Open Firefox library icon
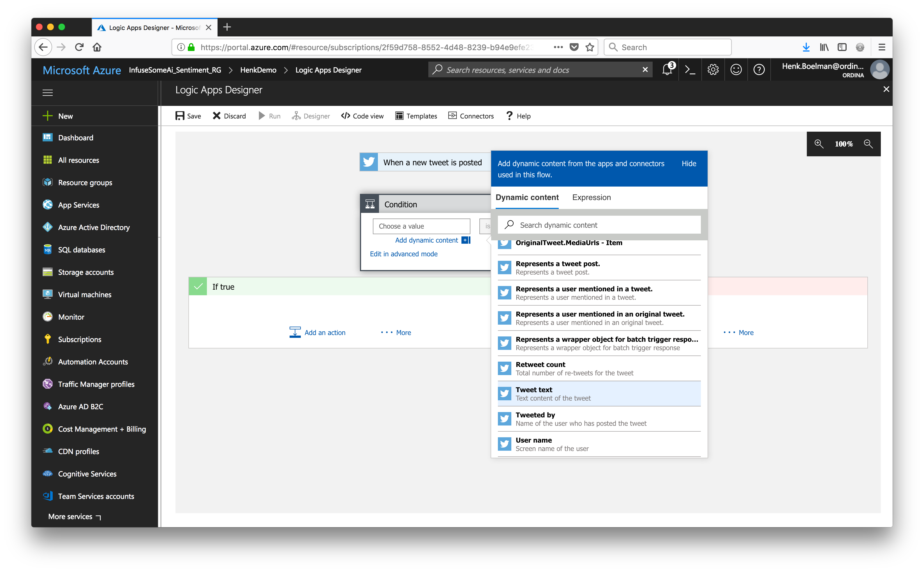The width and height of the screenshot is (924, 572). [824, 47]
